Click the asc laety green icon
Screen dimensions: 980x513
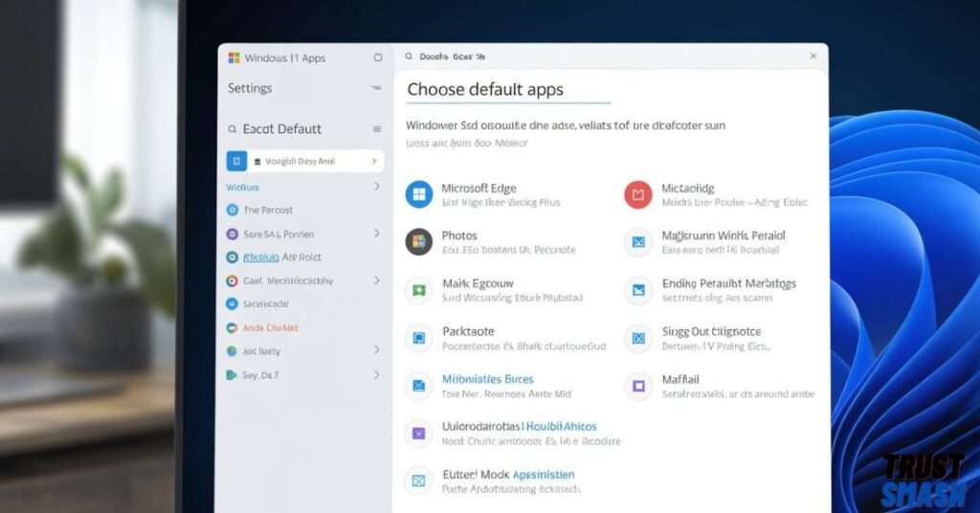(232, 351)
